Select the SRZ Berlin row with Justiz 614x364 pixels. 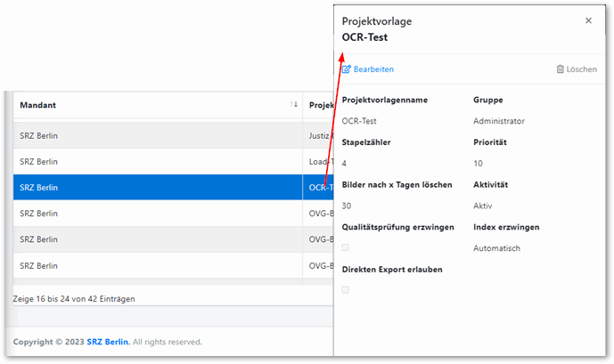(x=173, y=135)
